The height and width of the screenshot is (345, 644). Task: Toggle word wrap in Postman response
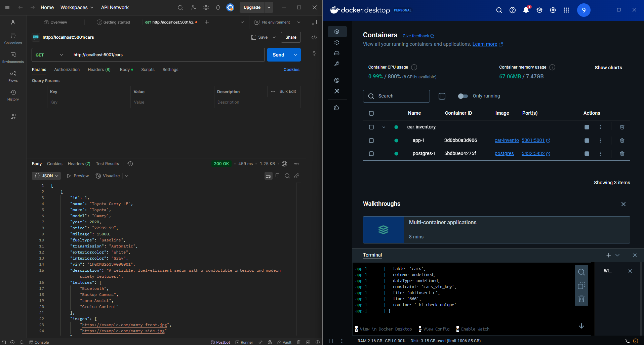click(x=269, y=176)
